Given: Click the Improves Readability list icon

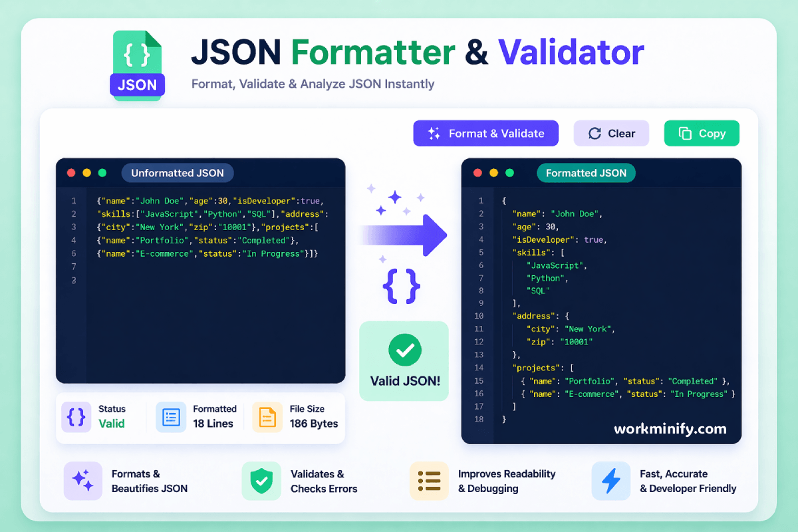Looking at the screenshot, I should tap(430, 481).
